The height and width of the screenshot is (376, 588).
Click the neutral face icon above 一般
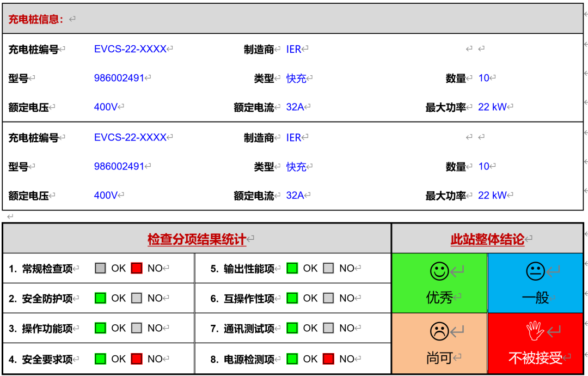click(x=537, y=270)
